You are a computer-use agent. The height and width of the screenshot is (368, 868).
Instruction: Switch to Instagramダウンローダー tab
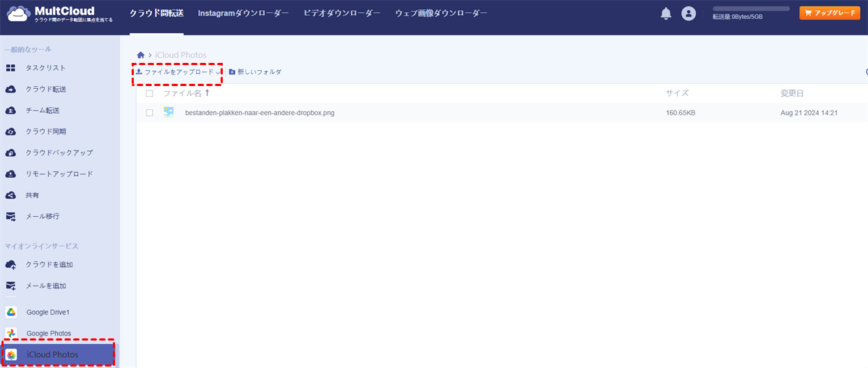[243, 13]
